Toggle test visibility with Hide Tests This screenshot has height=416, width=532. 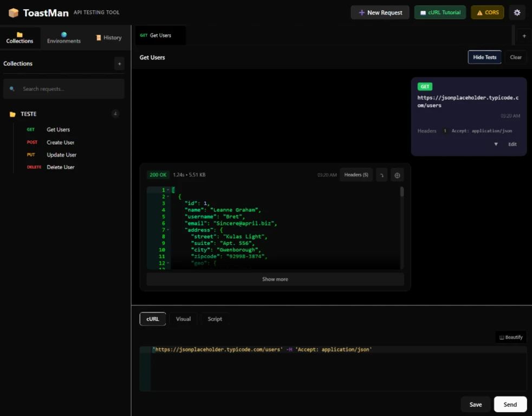click(x=484, y=57)
